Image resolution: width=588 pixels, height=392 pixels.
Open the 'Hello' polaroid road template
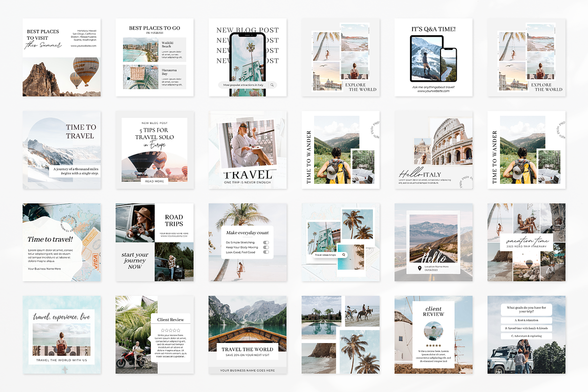433,243
